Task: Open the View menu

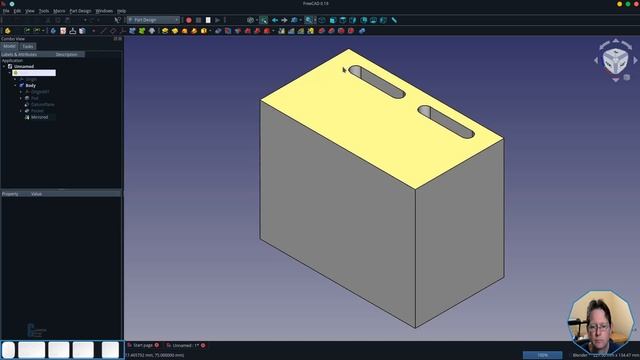Action: (30, 11)
